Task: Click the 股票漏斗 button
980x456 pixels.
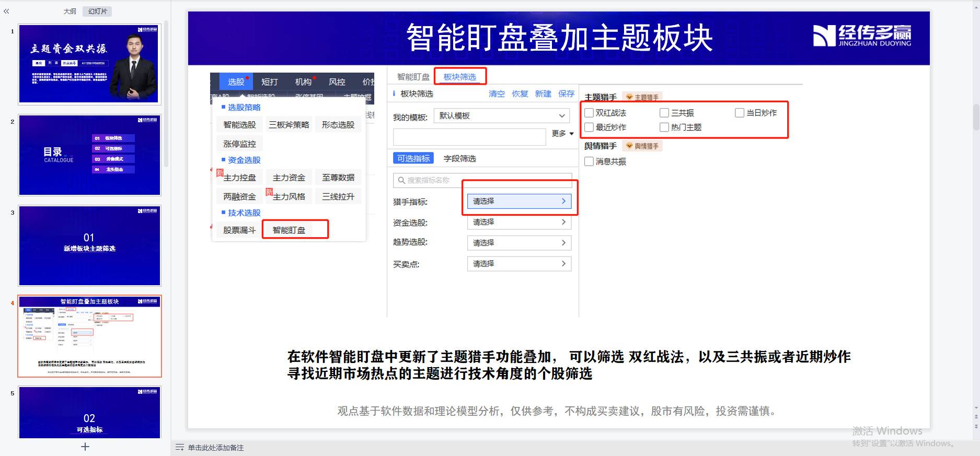Action: (x=239, y=230)
